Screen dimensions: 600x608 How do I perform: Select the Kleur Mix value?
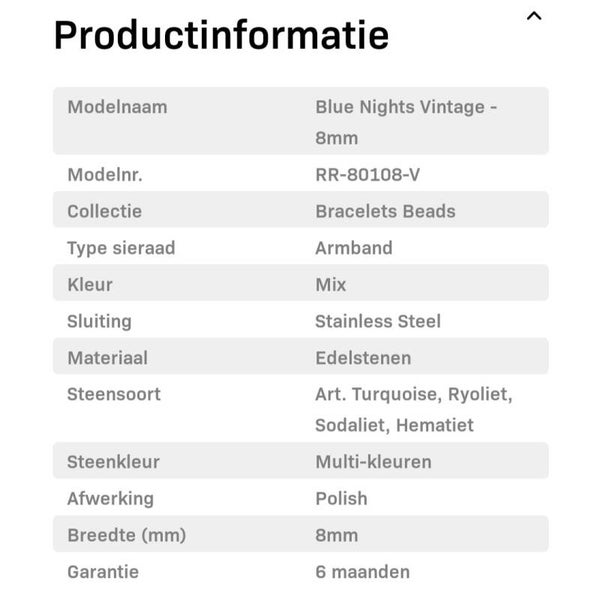tap(331, 285)
